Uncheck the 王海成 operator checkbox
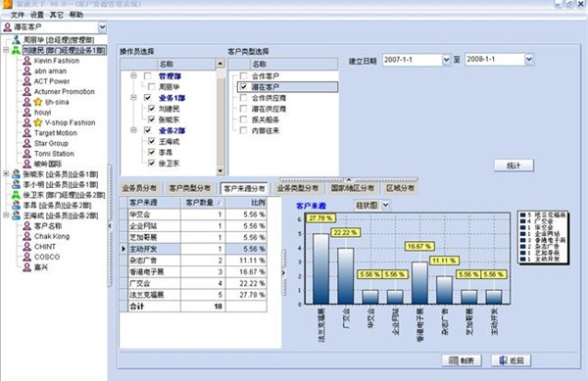Viewport: 588px width, 381px height. pos(152,141)
